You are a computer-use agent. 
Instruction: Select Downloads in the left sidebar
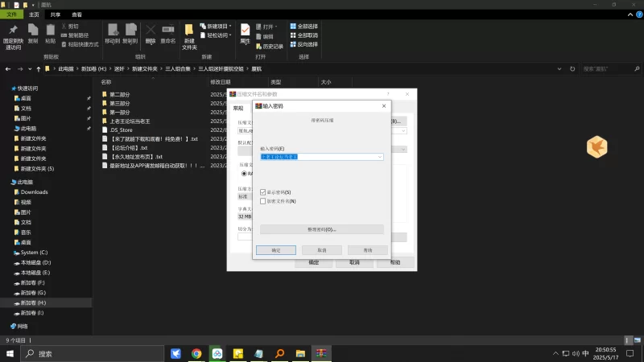pos(35,192)
